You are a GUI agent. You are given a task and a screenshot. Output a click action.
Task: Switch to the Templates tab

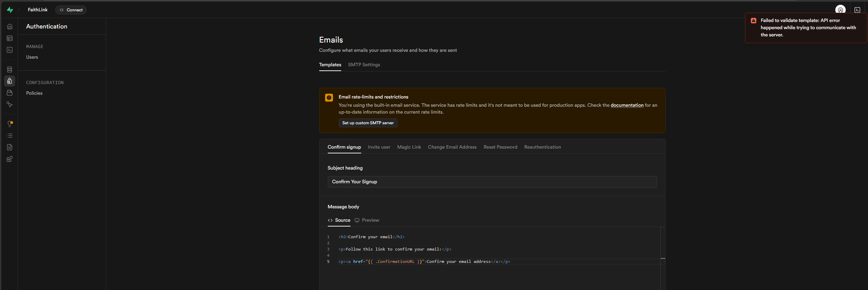pos(330,65)
